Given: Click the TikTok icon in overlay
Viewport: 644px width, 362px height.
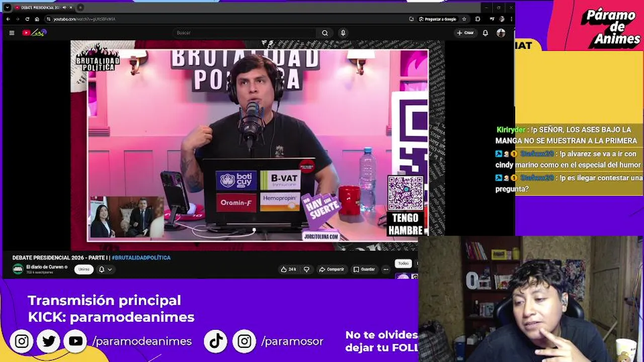Looking at the screenshot, I should 216,341.
